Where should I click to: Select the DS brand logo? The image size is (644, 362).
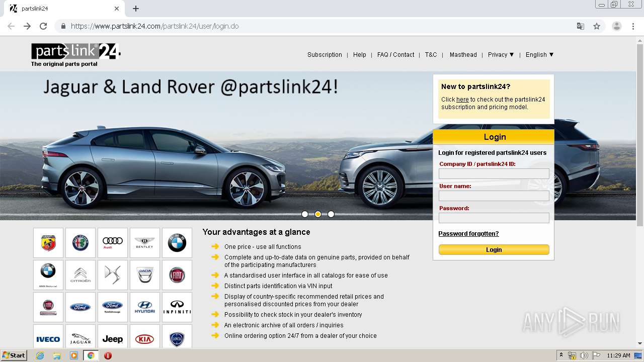pyautogui.click(x=113, y=275)
